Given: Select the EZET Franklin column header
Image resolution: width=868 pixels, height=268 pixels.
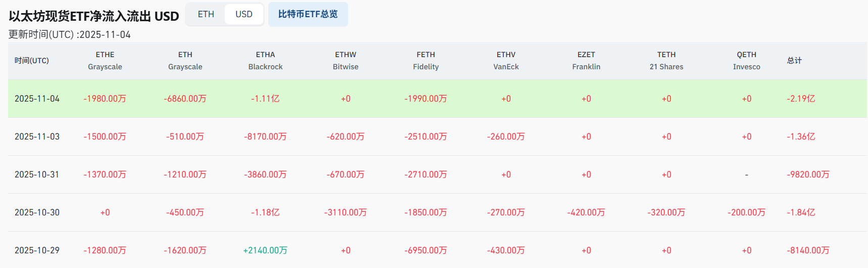Looking at the screenshot, I should [x=586, y=61].
